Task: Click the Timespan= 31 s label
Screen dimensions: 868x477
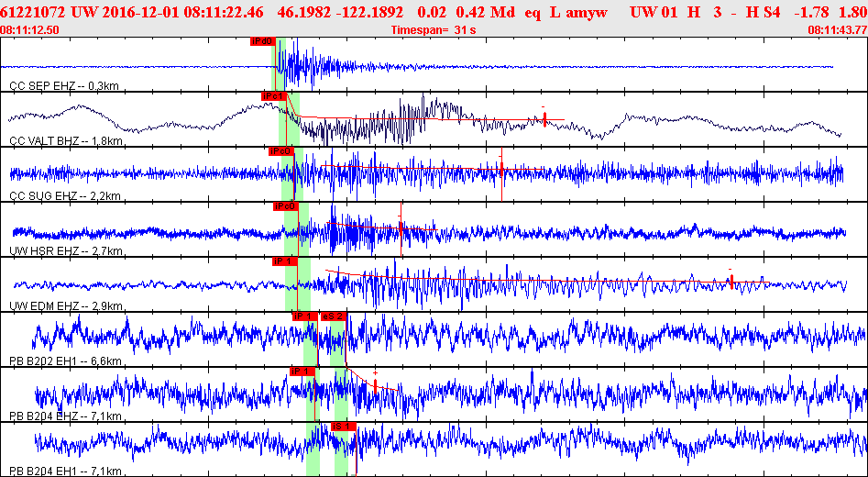Action: coord(434,30)
